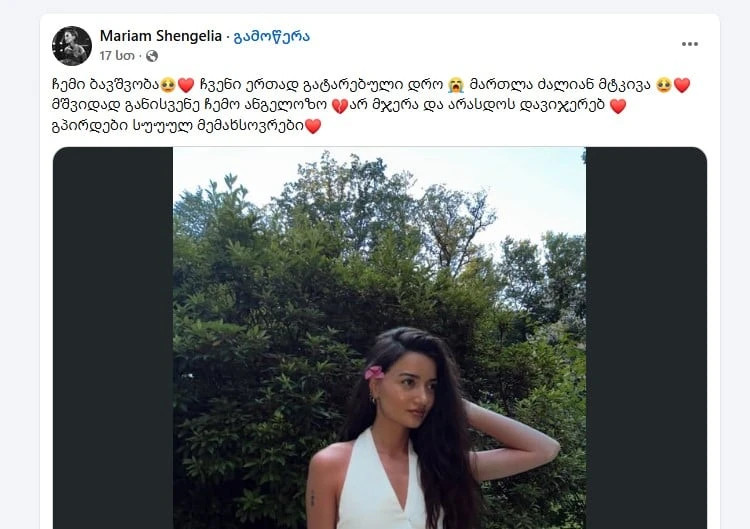Image resolution: width=750 pixels, height=529 pixels.
Task: Click loudly crying emoji after დრო
Action: (456, 85)
